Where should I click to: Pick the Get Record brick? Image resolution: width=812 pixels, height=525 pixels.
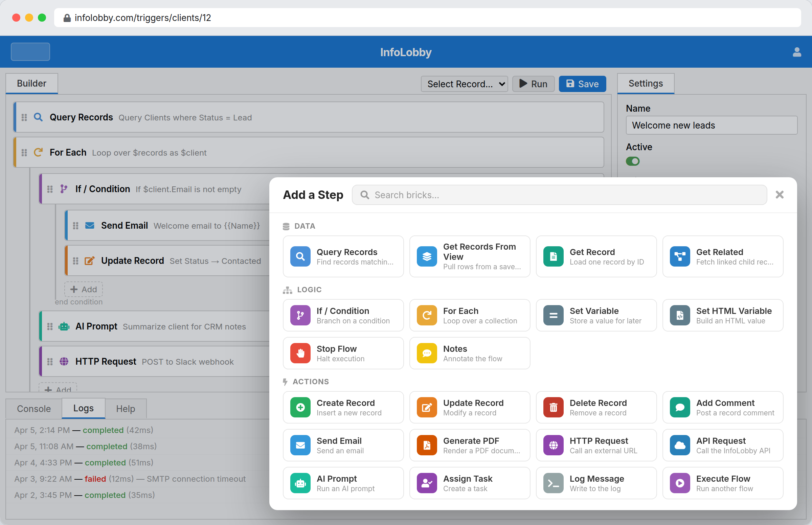tap(596, 256)
